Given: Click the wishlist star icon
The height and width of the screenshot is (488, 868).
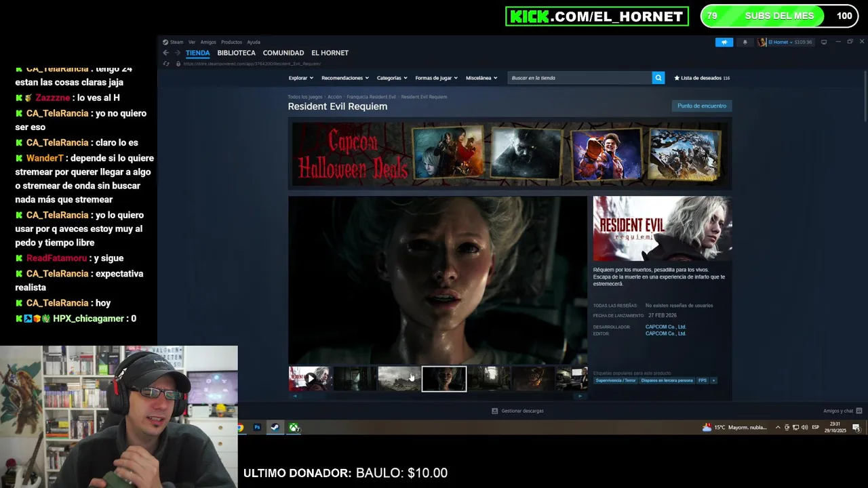Looking at the screenshot, I should [677, 78].
